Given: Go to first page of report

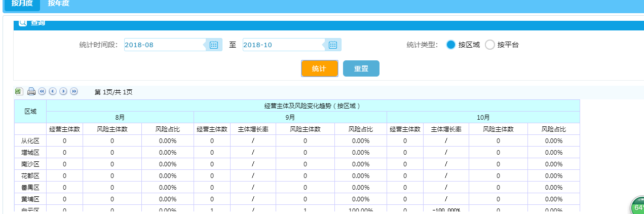Looking at the screenshot, I should pos(42,91).
